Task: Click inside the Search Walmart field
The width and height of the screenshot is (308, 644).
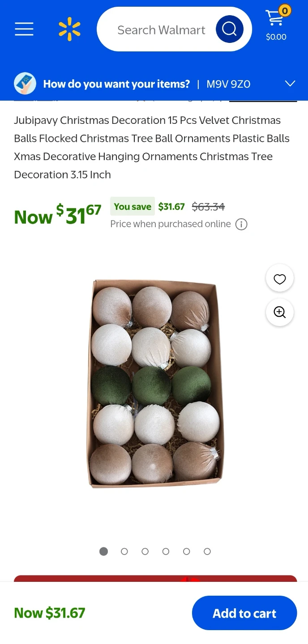Action: click(161, 30)
